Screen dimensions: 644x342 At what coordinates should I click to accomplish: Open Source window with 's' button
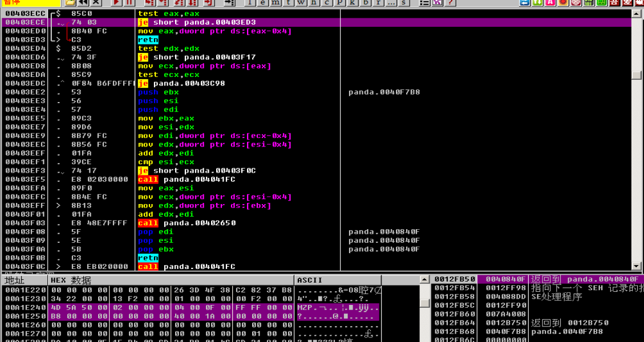coord(404,2)
